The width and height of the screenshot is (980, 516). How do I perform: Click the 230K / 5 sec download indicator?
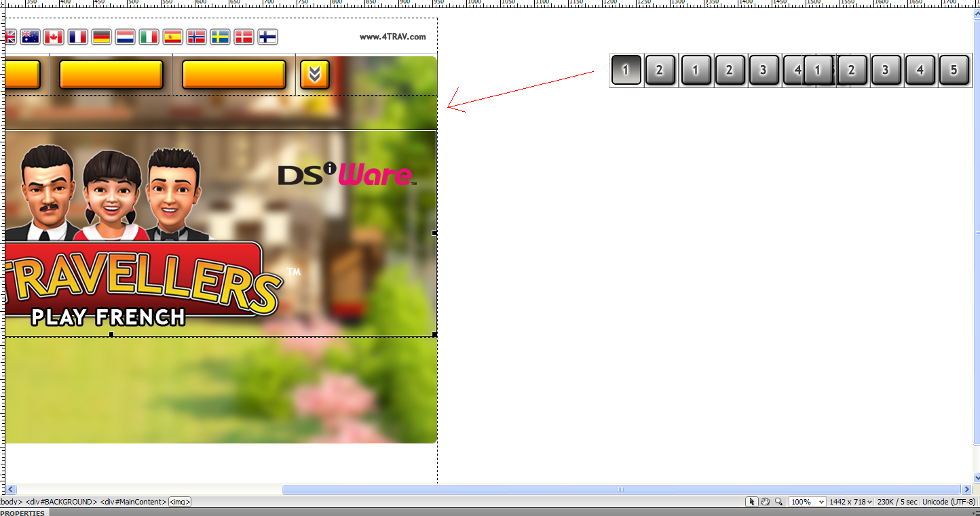897,502
